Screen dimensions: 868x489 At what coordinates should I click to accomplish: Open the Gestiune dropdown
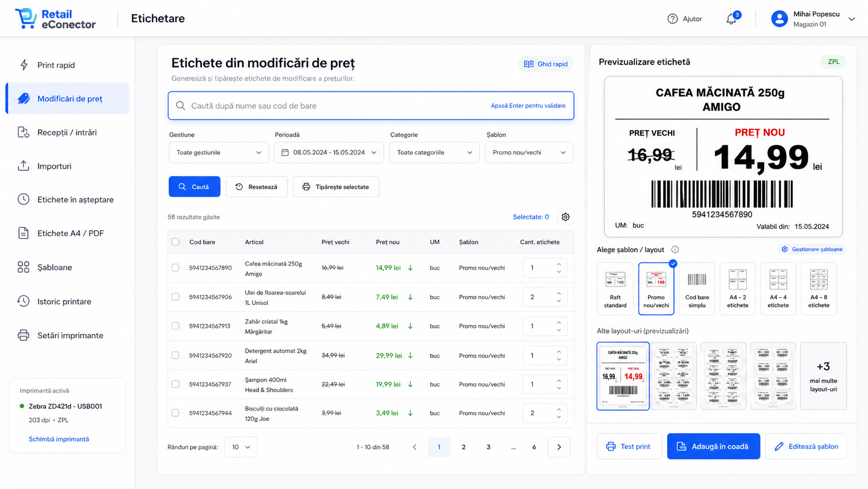pyautogui.click(x=219, y=152)
